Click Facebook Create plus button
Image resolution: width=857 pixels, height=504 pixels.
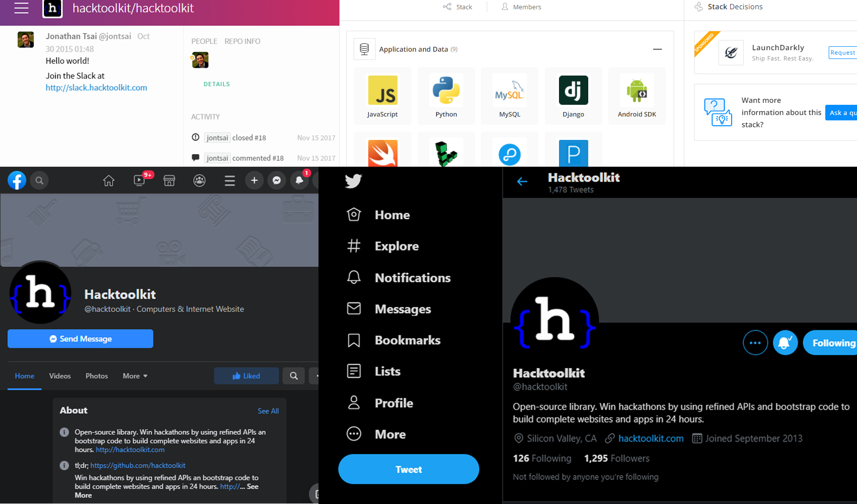254,180
